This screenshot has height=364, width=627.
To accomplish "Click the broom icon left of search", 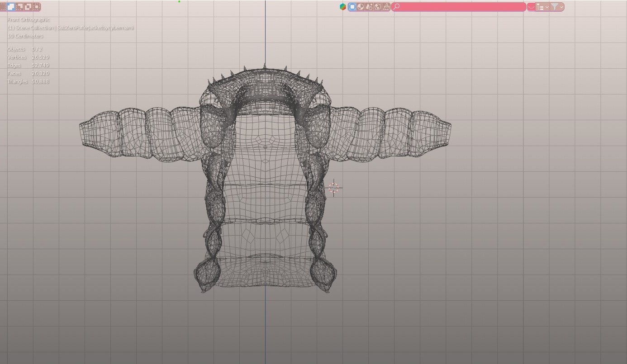I will pyautogui.click(x=386, y=7).
